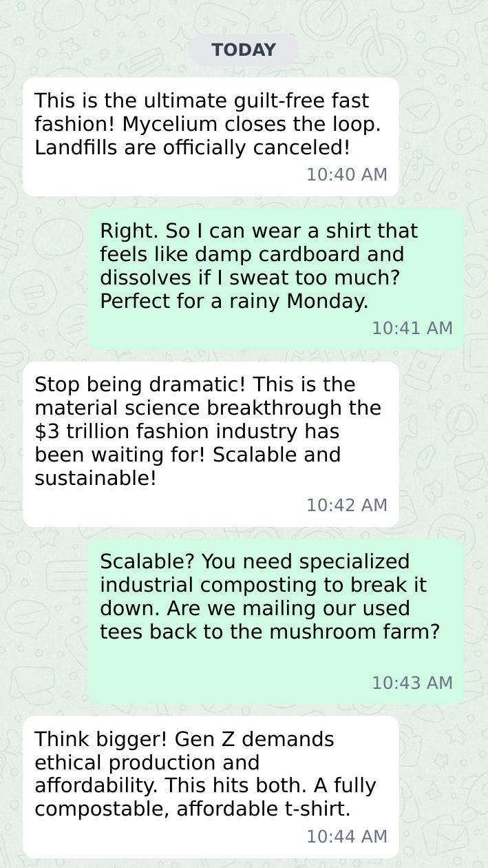This screenshot has width=488, height=868.
Task: Click the 10:42 AM timestamp
Action: click(x=347, y=506)
